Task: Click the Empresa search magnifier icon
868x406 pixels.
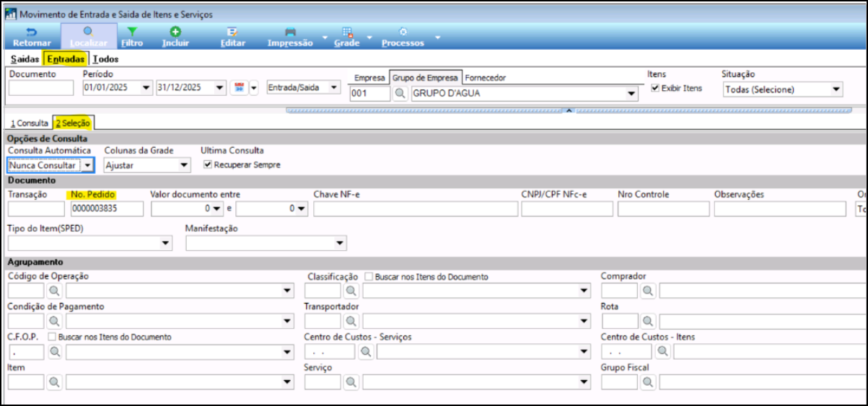Action: tap(400, 93)
